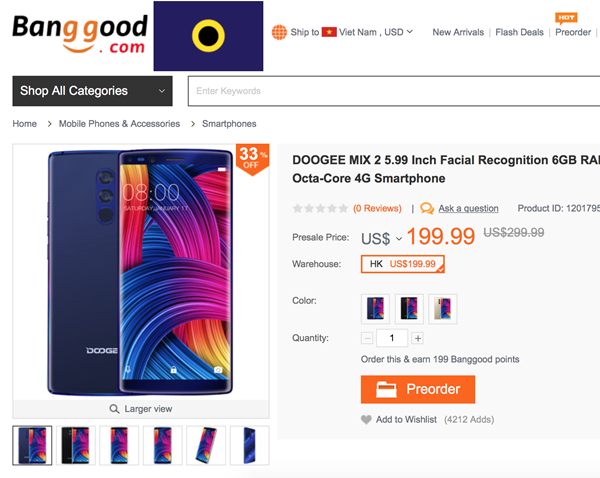
Task: Click the Enter Keywords search field
Action: point(394,91)
